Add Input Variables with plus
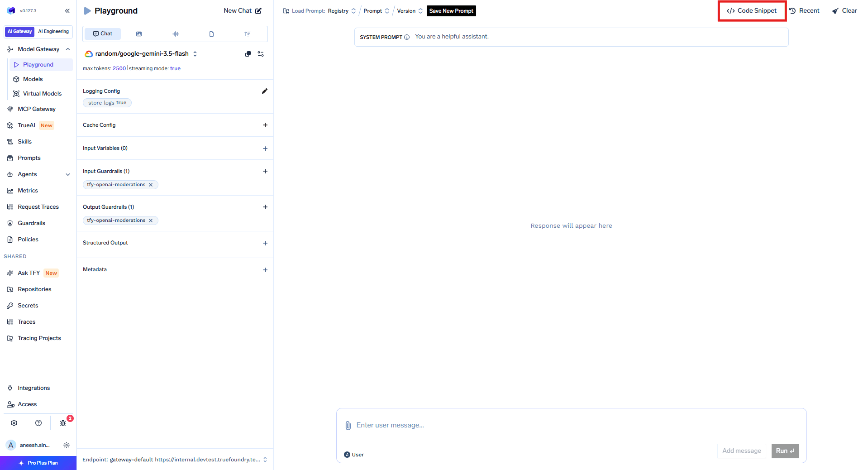Screen dimensions: 868x470 (265, 149)
